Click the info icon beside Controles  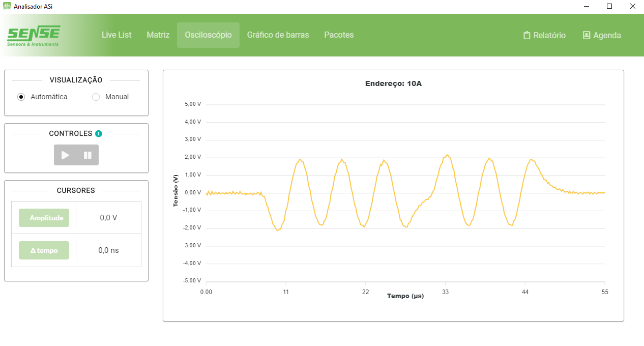[x=99, y=134]
